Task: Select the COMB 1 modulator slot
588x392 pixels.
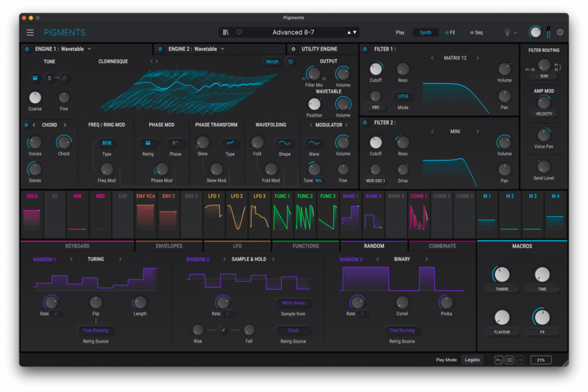Action: click(418, 214)
